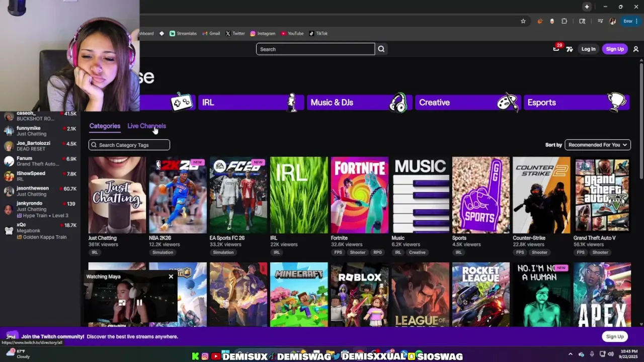Click Sign Up in the purple bottom banner
This screenshot has height=362, width=644.
pyautogui.click(x=615, y=336)
